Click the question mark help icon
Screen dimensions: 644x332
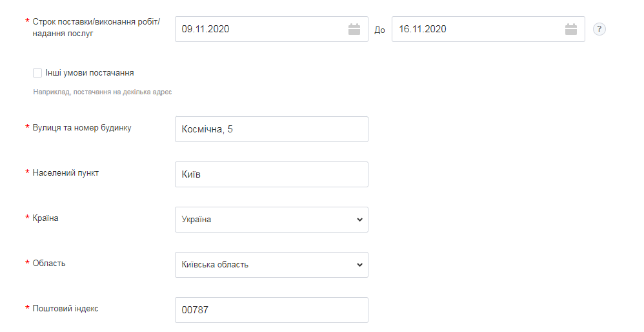(599, 29)
